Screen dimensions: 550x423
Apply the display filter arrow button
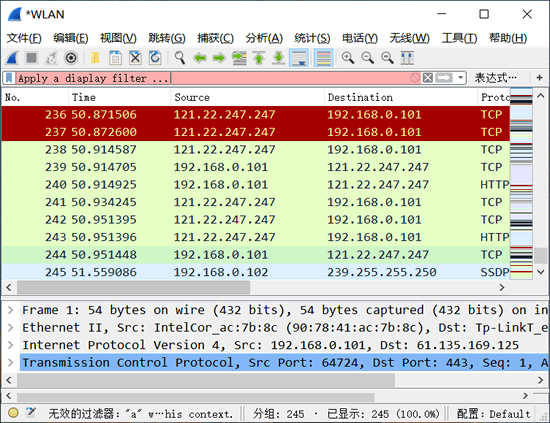(x=444, y=78)
